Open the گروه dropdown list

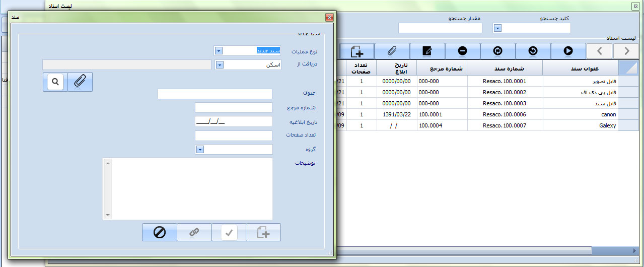[200, 150]
